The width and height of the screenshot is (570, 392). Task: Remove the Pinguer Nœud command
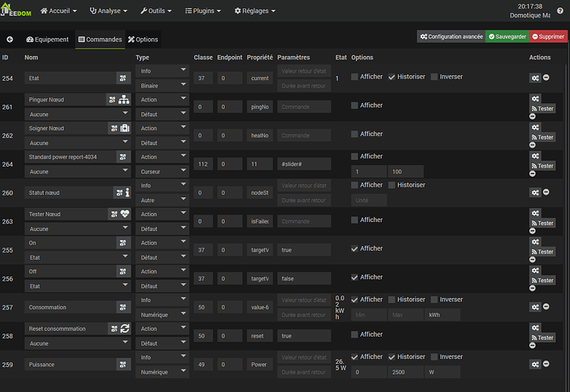(533, 116)
